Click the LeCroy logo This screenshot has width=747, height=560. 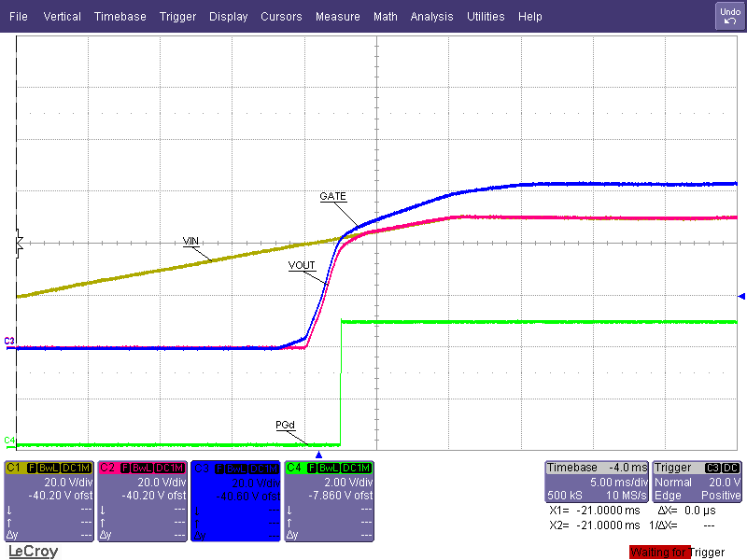coord(33,552)
